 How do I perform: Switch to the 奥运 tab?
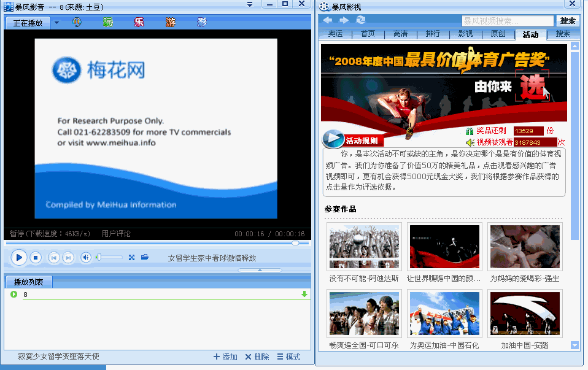(335, 34)
